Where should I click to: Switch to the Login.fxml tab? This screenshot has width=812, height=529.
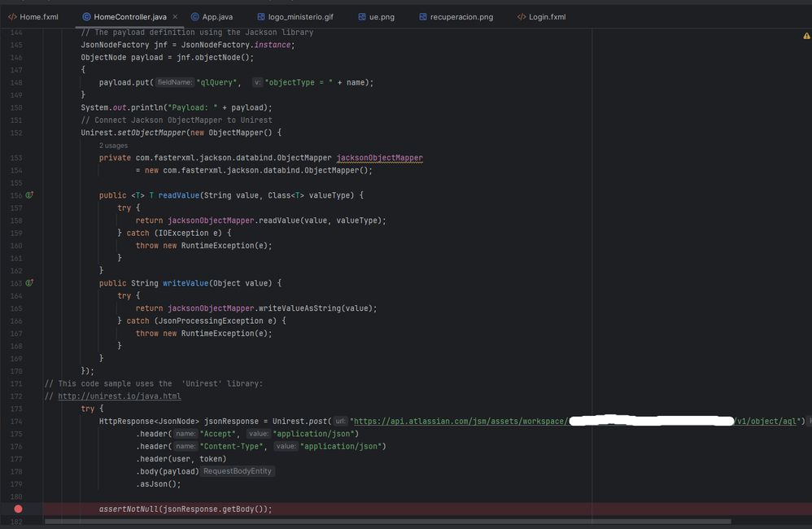tap(541, 17)
